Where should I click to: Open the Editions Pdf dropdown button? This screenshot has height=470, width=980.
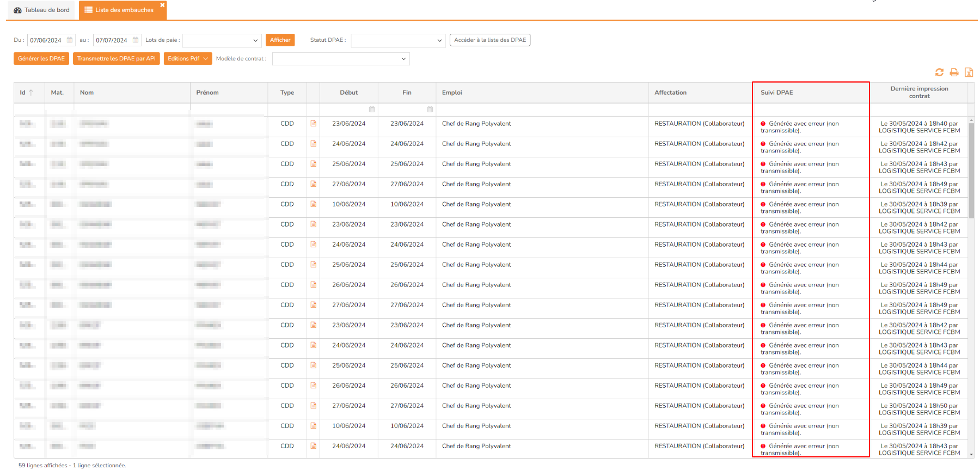[187, 59]
